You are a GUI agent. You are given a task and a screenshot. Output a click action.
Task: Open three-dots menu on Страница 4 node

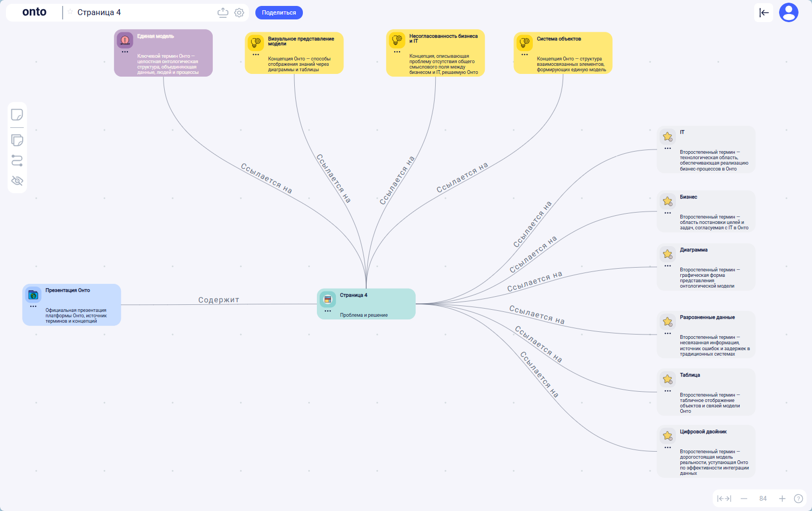pyautogui.click(x=328, y=311)
